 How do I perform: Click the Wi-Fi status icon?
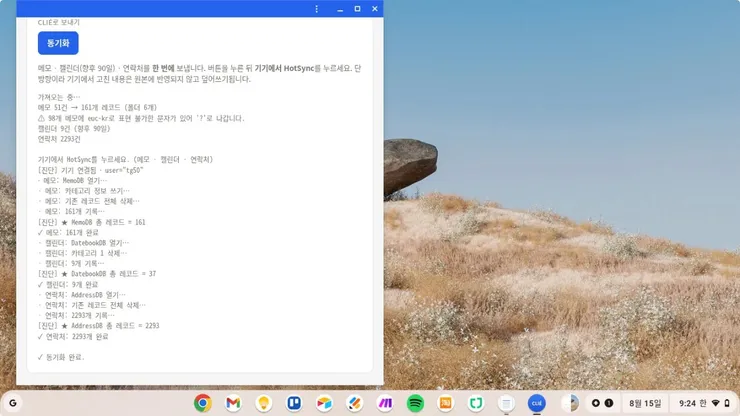(x=715, y=403)
